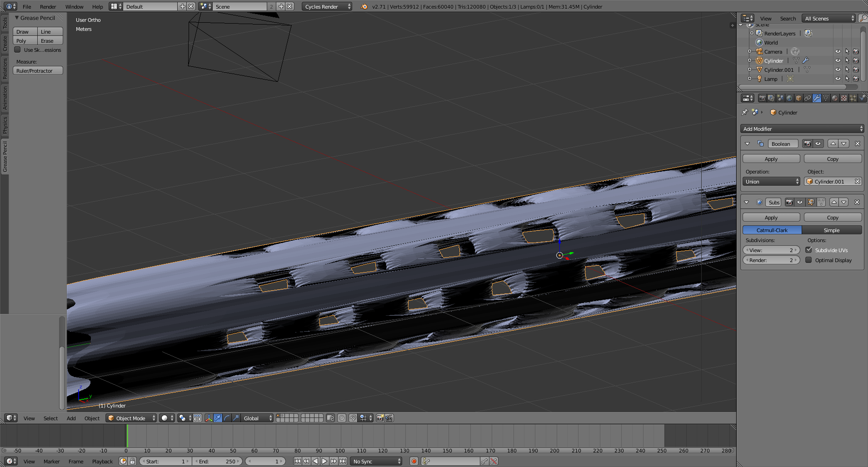Viewport: 868px width, 467px height.
Task: Open the Help menu
Action: 97,6
